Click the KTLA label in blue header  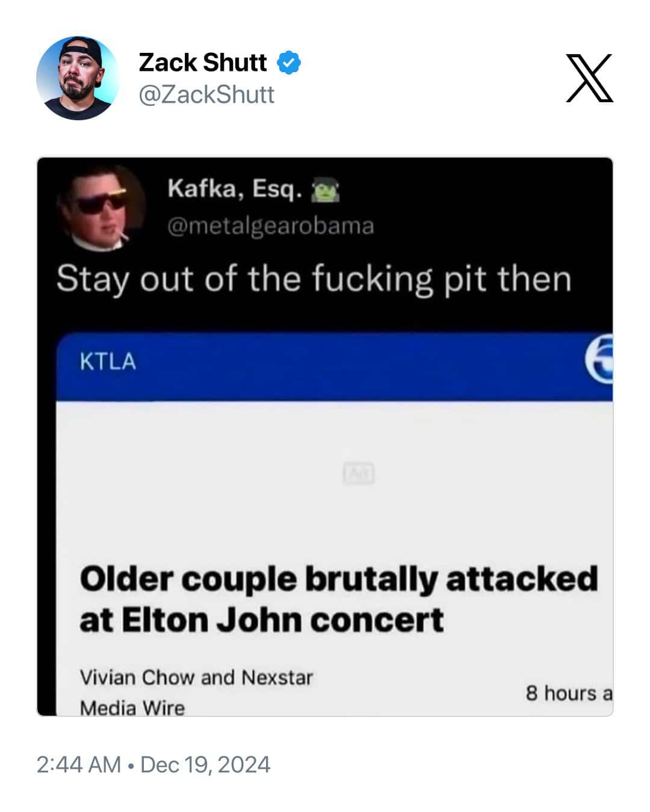pos(108,361)
